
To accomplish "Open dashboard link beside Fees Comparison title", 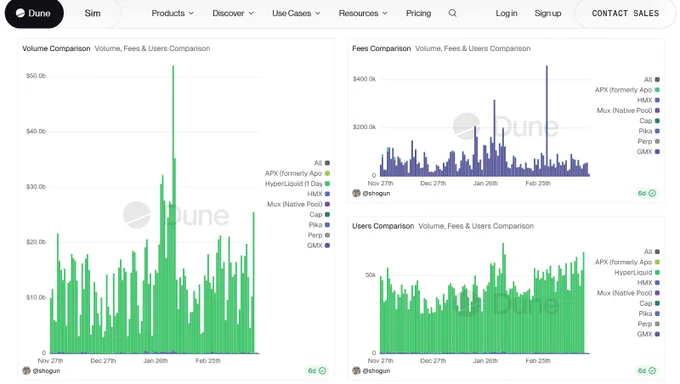I will coord(473,49).
